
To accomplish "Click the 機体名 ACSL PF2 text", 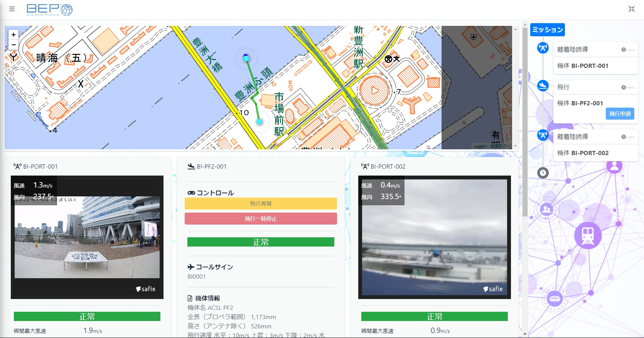I will point(210,308).
